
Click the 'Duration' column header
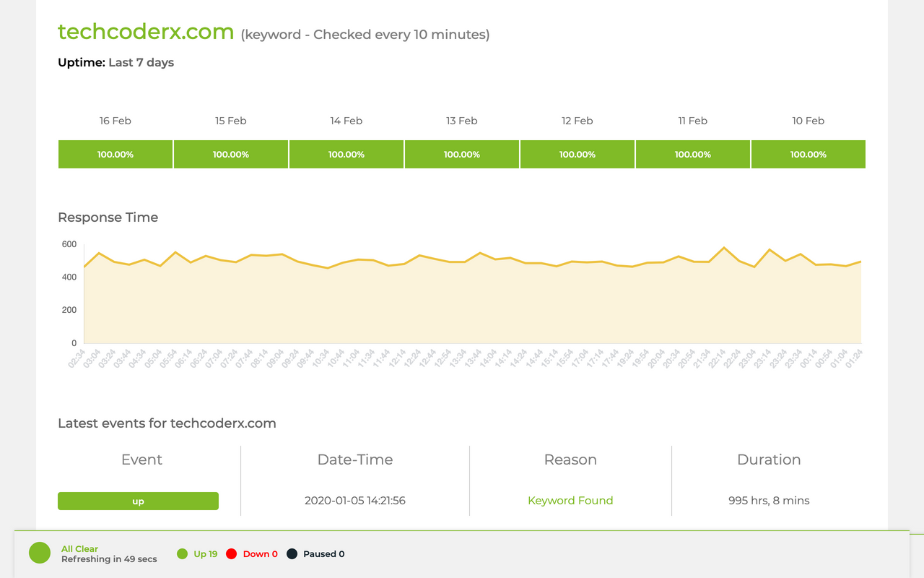pos(769,460)
